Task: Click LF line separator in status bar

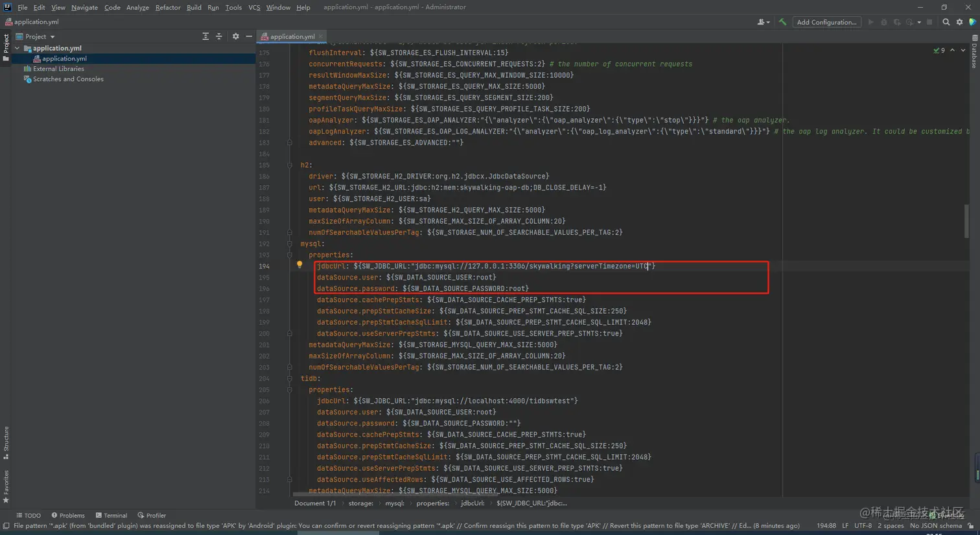Action: pos(845,526)
